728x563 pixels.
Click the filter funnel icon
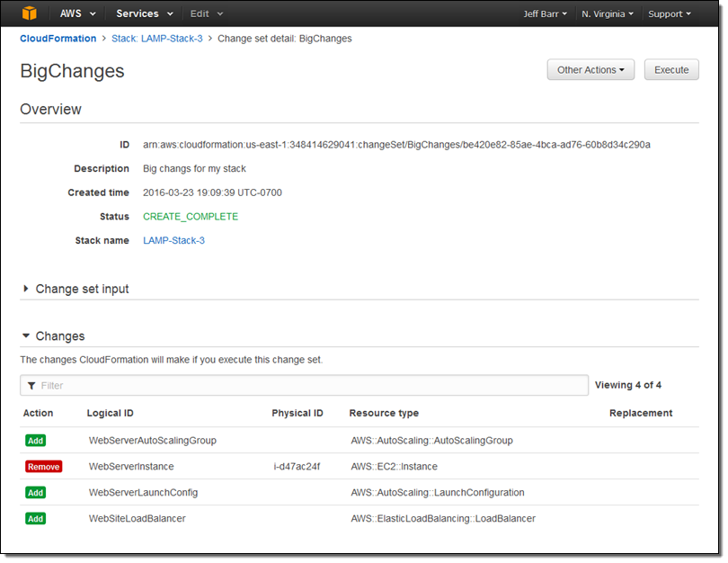click(x=31, y=386)
